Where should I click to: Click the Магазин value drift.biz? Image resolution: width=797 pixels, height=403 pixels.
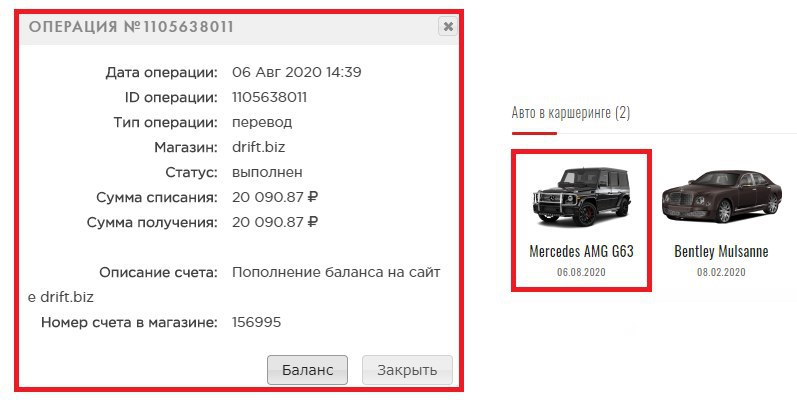(x=259, y=147)
